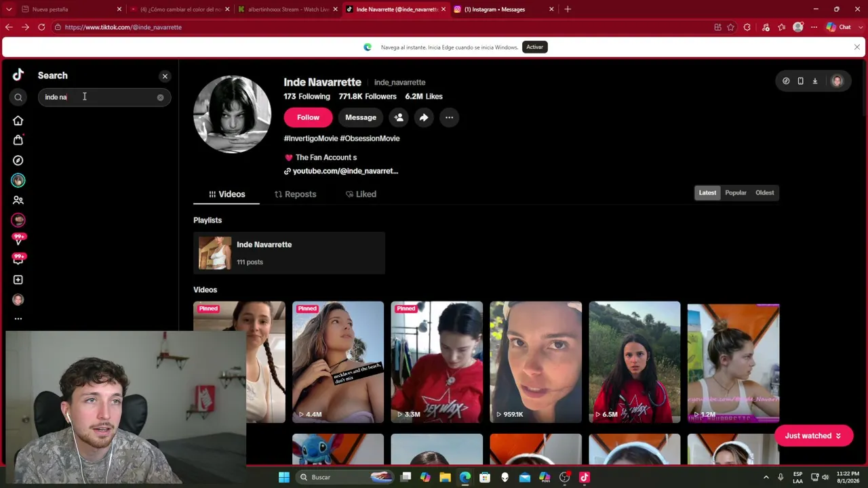Follow Inde Navarrette
The image size is (868, 488).
coord(308,117)
